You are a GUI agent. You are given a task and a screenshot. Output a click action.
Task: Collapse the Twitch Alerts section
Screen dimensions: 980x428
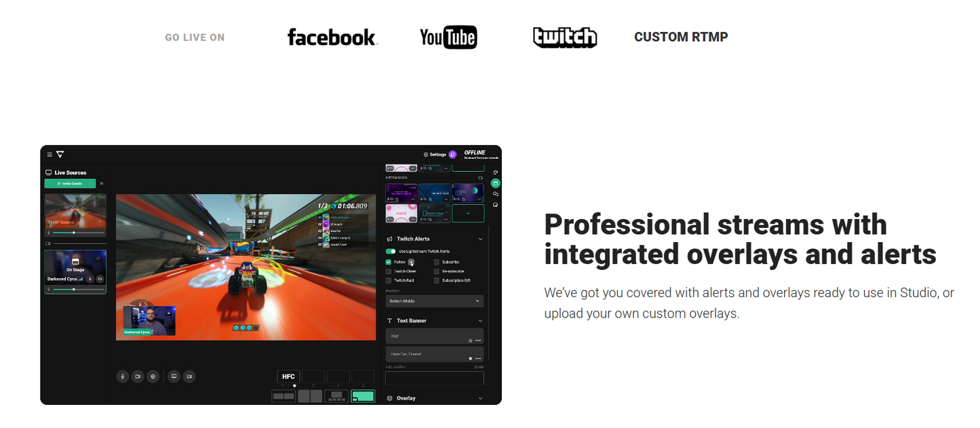(480, 239)
